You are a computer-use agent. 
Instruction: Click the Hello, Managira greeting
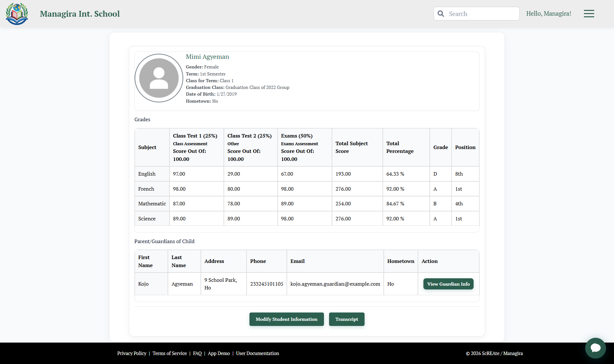click(x=549, y=13)
